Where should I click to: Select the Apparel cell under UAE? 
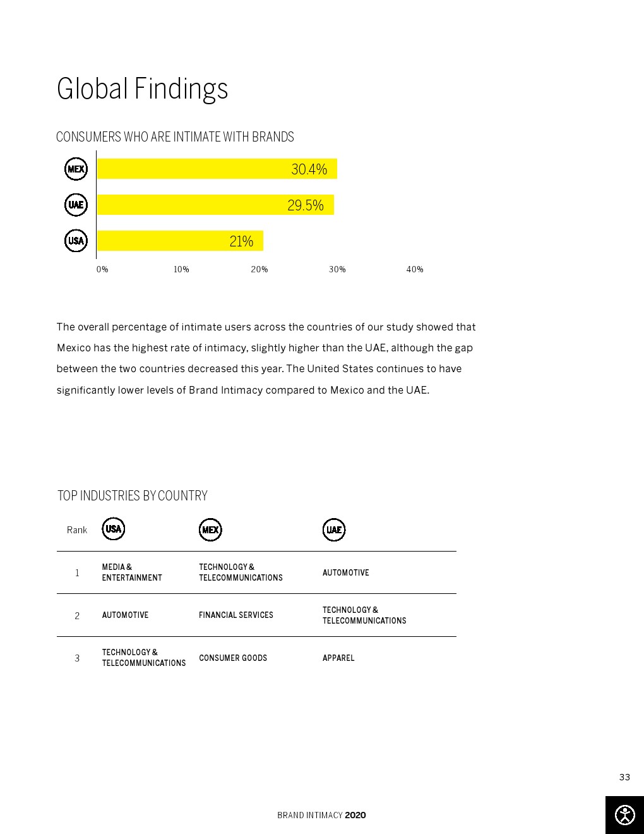click(338, 658)
